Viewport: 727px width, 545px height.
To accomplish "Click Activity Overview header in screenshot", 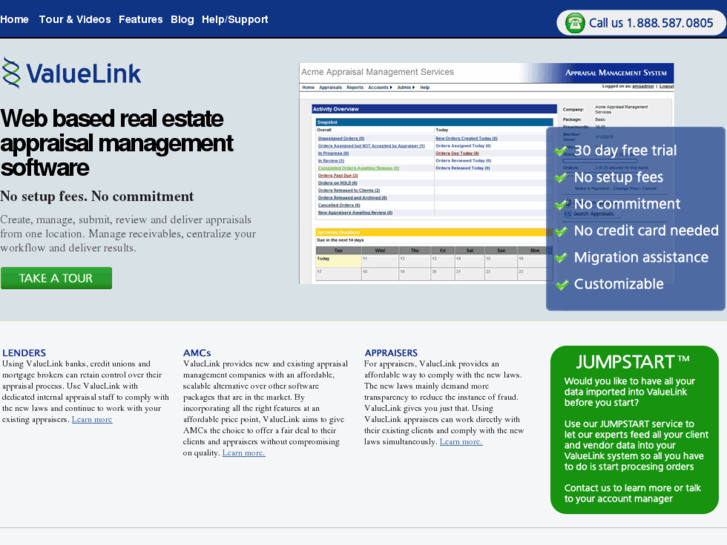I will (x=434, y=109).
